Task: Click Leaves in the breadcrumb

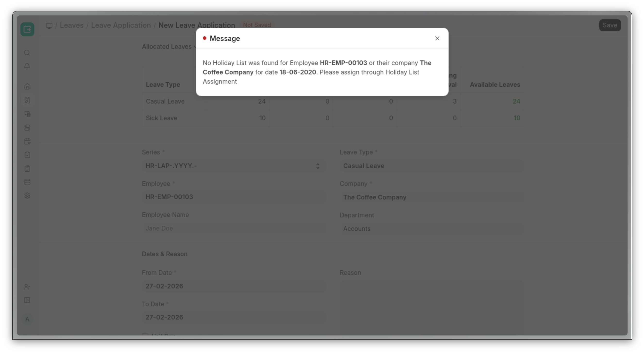Action: pos(72,25)
